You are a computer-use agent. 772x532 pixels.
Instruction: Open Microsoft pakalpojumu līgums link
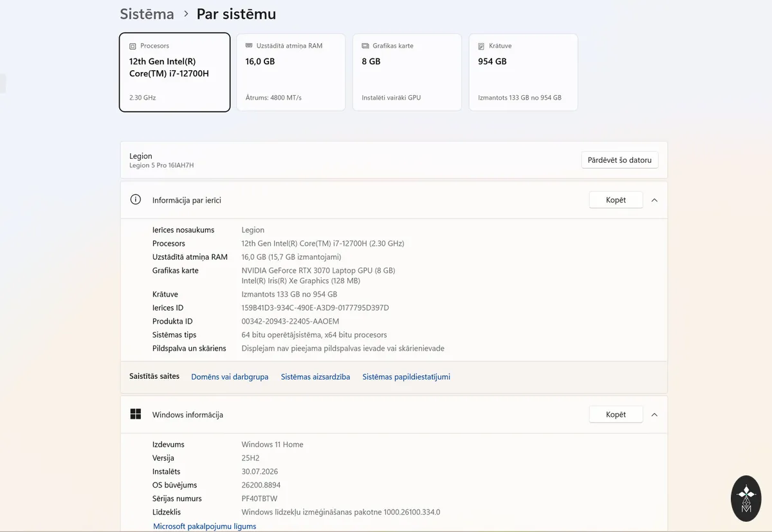pyautogui.click(x=205, y=526)
